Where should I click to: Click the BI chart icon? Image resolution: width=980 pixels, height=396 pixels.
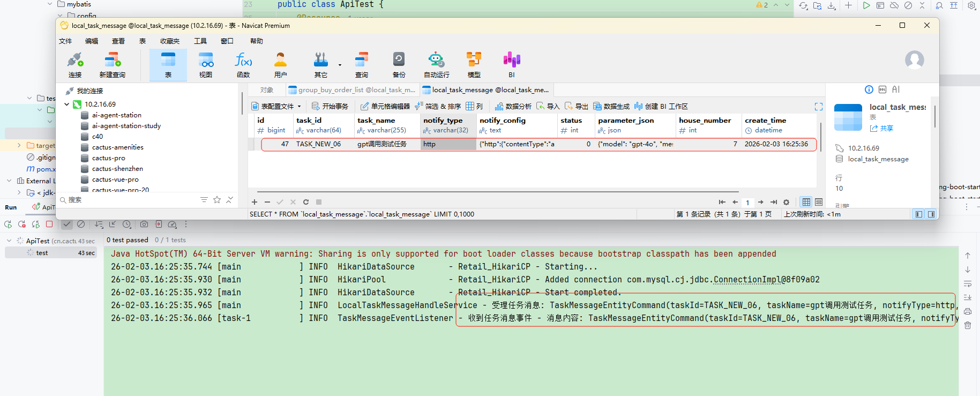(511, 65)
